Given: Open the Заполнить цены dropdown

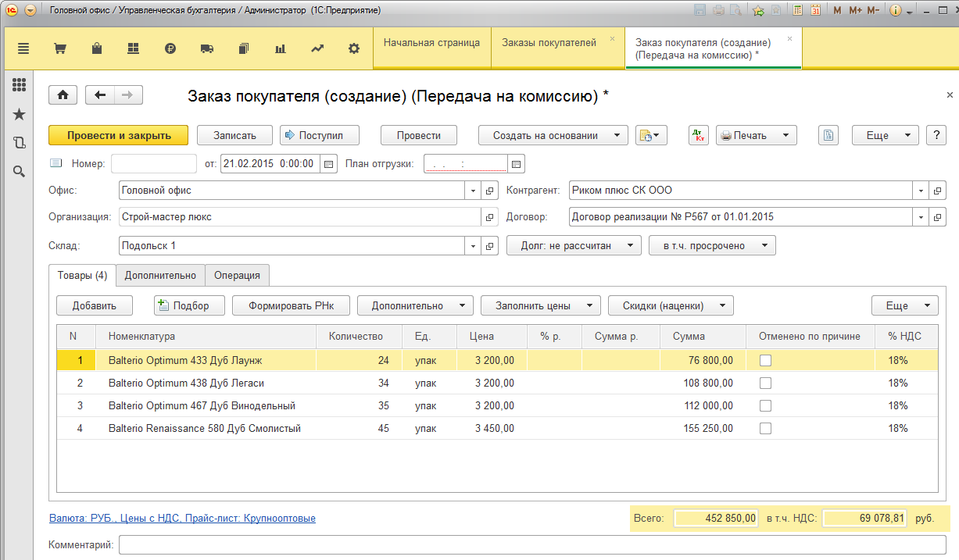Looking at the screenshot, I should coord(541,305).
